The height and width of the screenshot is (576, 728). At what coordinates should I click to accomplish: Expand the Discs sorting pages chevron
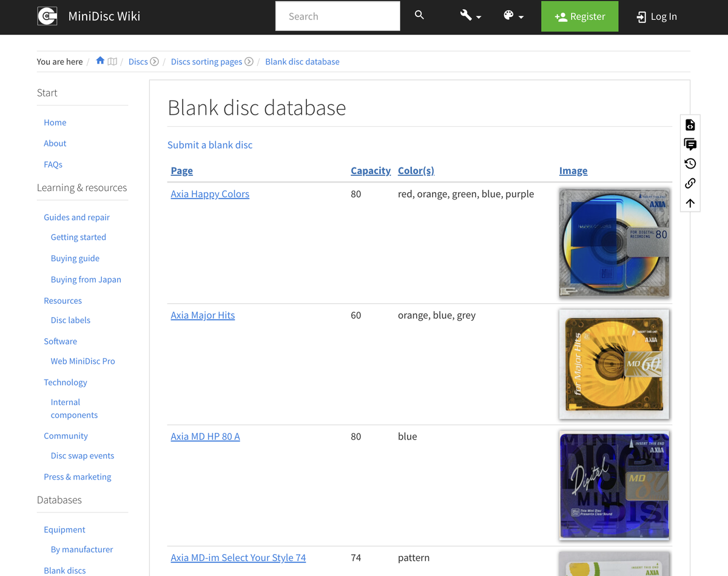[249, 61]
